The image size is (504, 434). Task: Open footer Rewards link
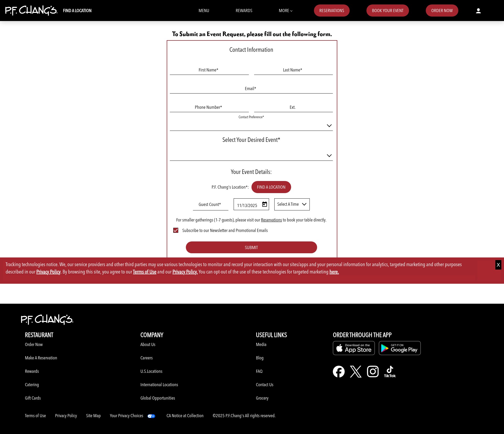tap(32, 371)
